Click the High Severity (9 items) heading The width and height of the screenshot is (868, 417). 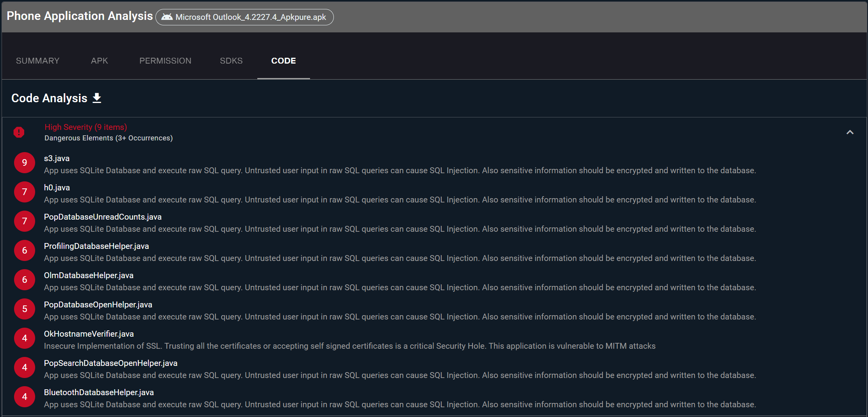point(86,127)
